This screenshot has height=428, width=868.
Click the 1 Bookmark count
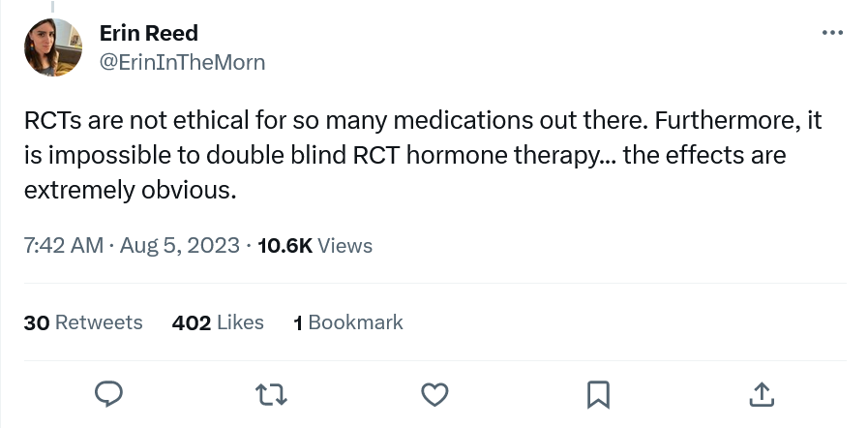pos(348,322)
